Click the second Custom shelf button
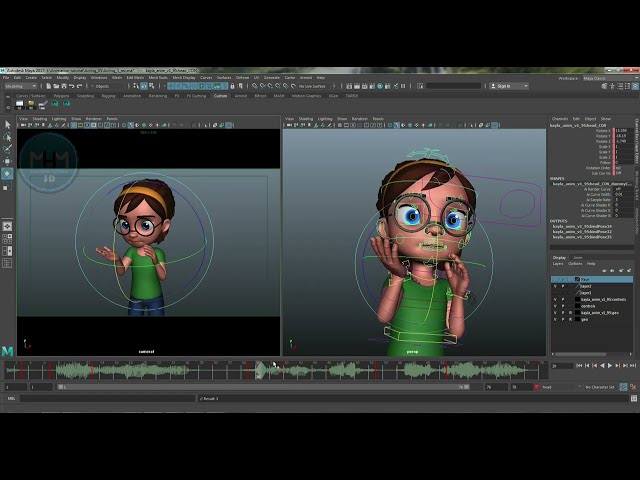Viewport: 640px width, 480px height. [x=31, y=105]
